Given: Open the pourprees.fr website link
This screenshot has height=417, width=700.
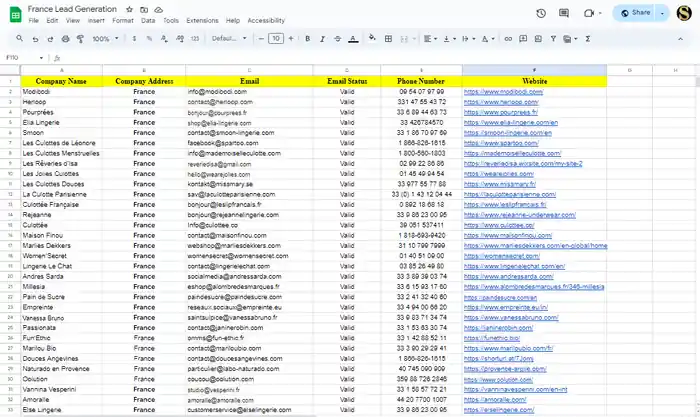Looking at the screenshot, I should [x=500, y=112].
